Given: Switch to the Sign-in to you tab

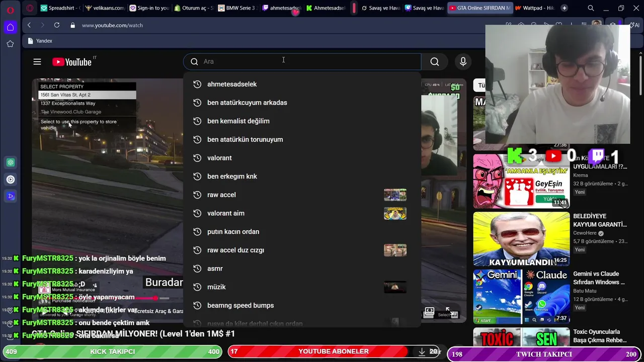Looking at the screenshot, I should point(149,8).
